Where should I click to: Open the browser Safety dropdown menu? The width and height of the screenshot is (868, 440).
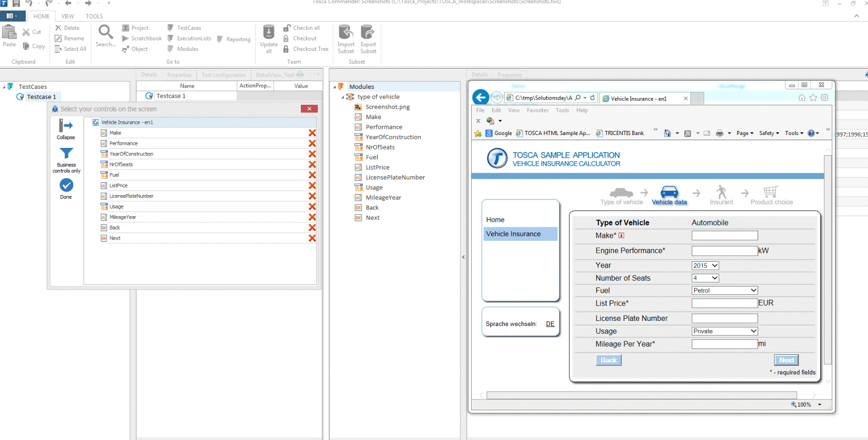(769, 133)
